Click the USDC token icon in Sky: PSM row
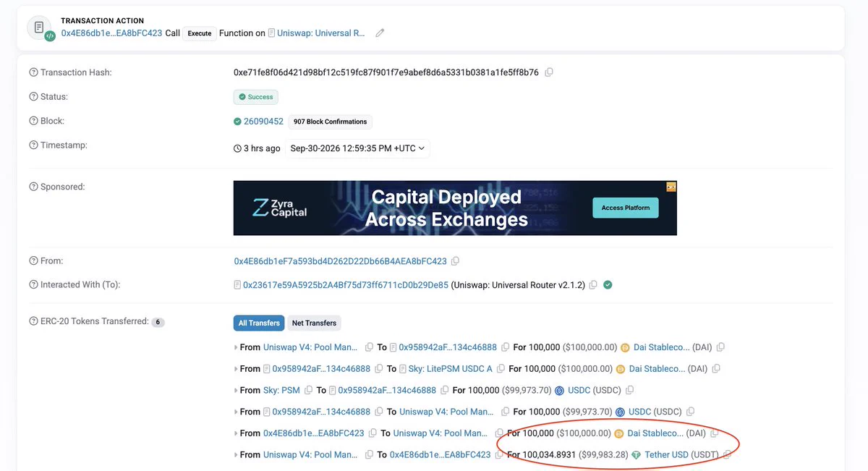Viewport: 868px width, 471px height. (559, 391)
